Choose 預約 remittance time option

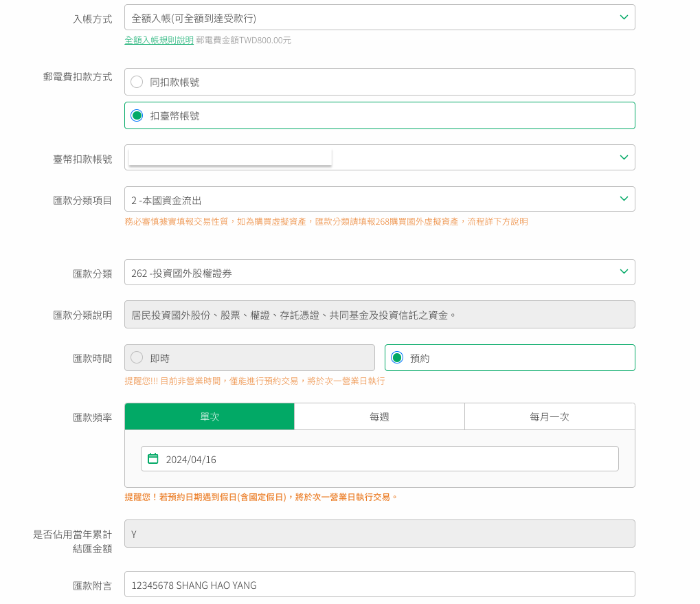(x=397, y=357)
